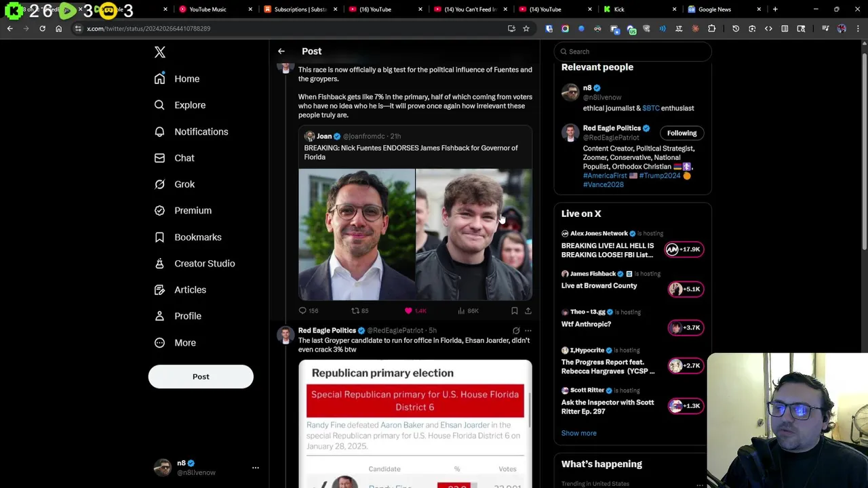The width and height of the screenshot is (868, 488).
Task: Switch to YouTube Music browser tab
Action: (213, 9)
